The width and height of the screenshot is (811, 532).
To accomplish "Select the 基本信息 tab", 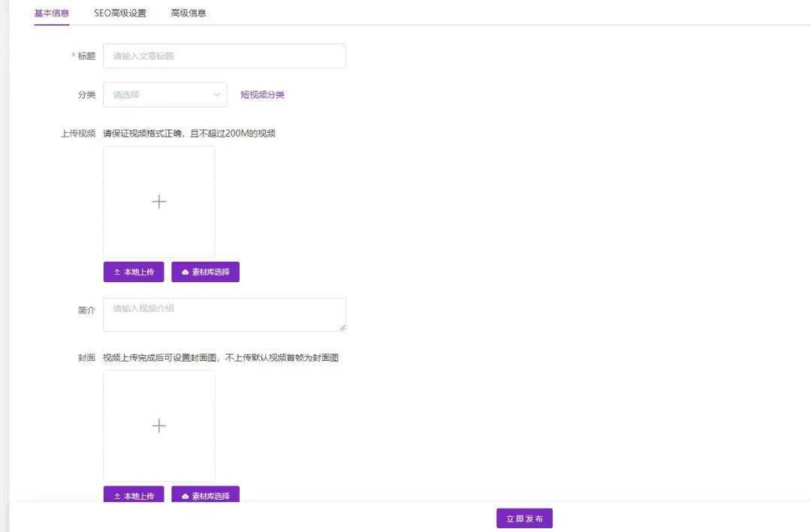I will (x=50, y=13).
